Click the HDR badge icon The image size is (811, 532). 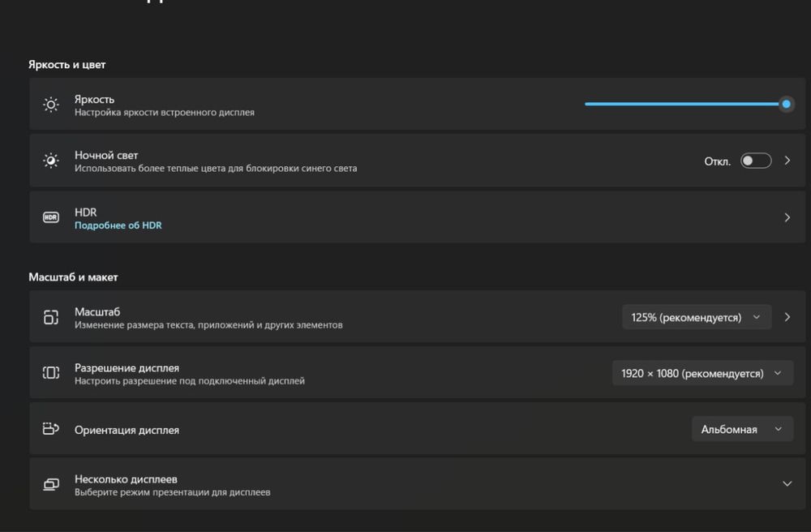(50, 217)
